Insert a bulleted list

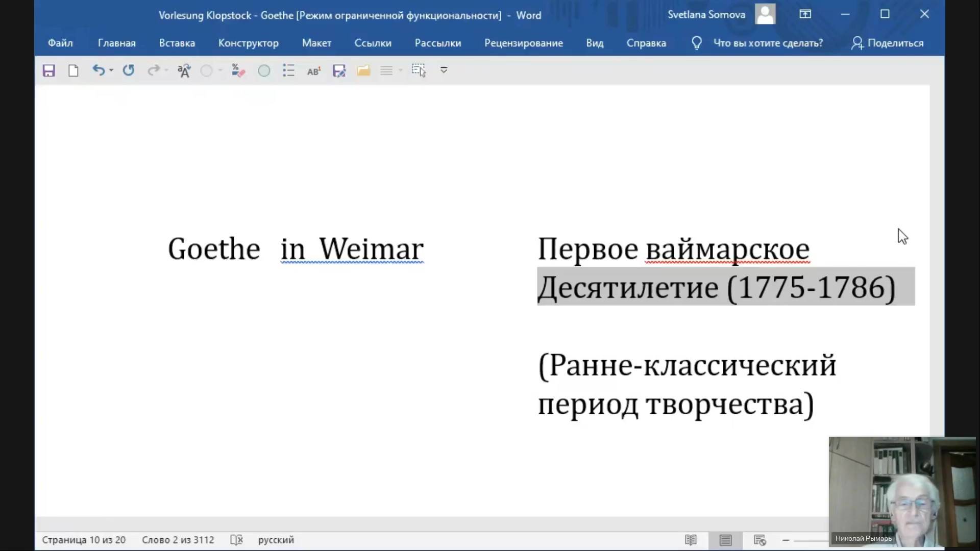coord(288,70)
